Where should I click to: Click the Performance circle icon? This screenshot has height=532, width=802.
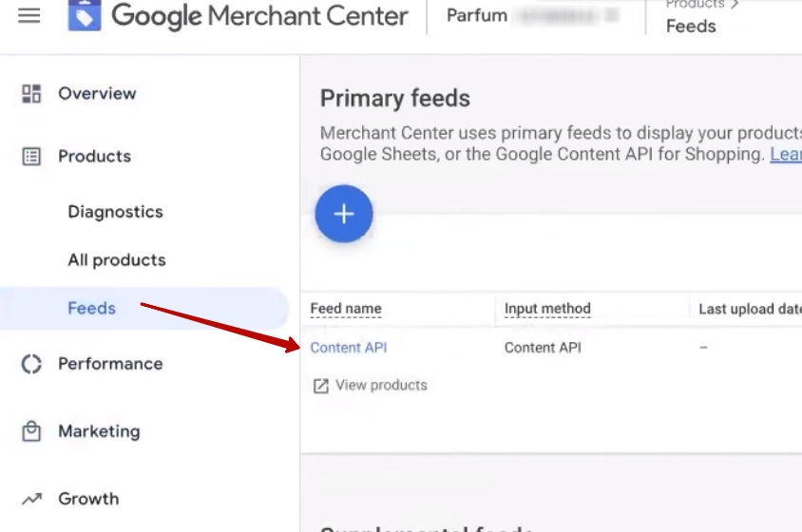pos(31,364)
